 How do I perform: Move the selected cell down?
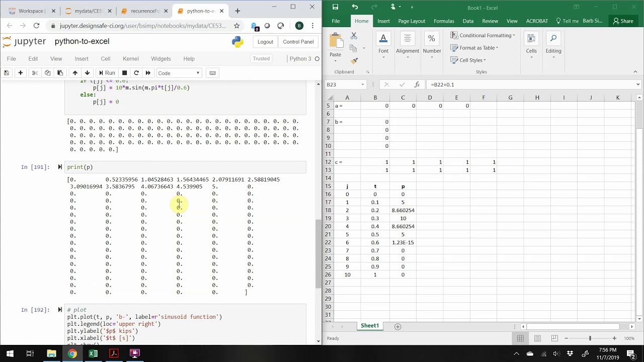87,73
